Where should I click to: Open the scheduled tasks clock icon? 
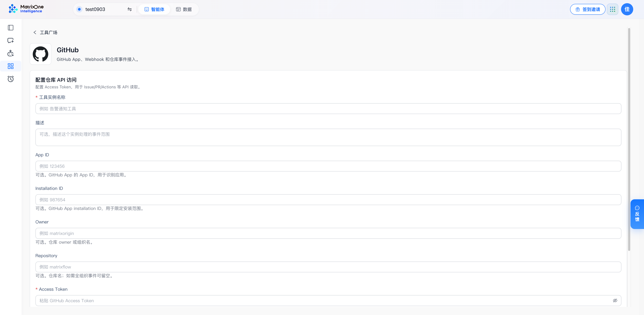pyautogui.click(x=10, y=79)
